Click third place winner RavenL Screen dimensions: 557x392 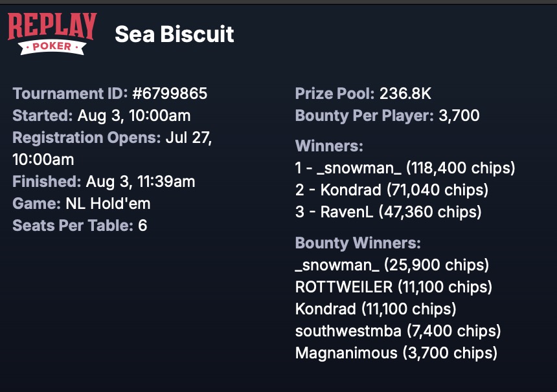point(346,212)
